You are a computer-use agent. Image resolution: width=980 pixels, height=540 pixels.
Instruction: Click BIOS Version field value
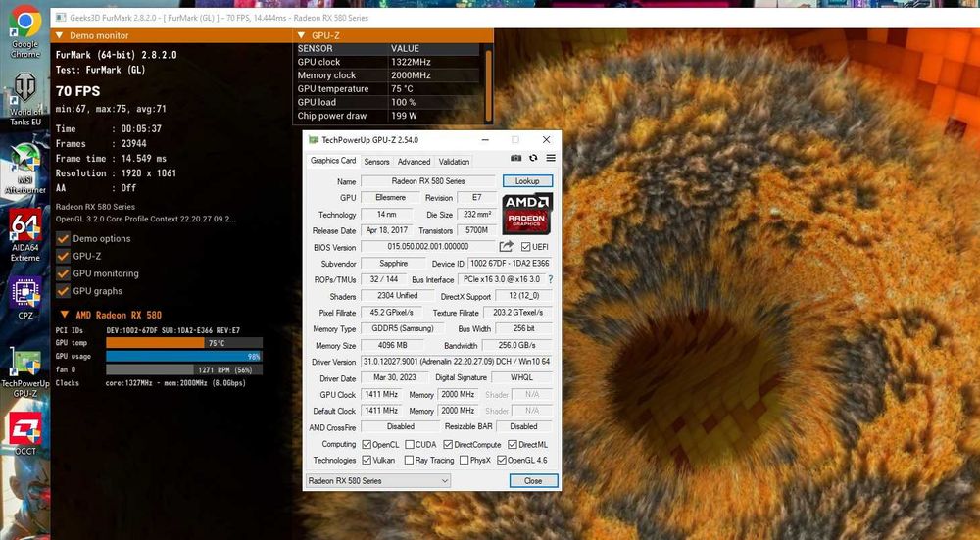(x=428, y=246)
